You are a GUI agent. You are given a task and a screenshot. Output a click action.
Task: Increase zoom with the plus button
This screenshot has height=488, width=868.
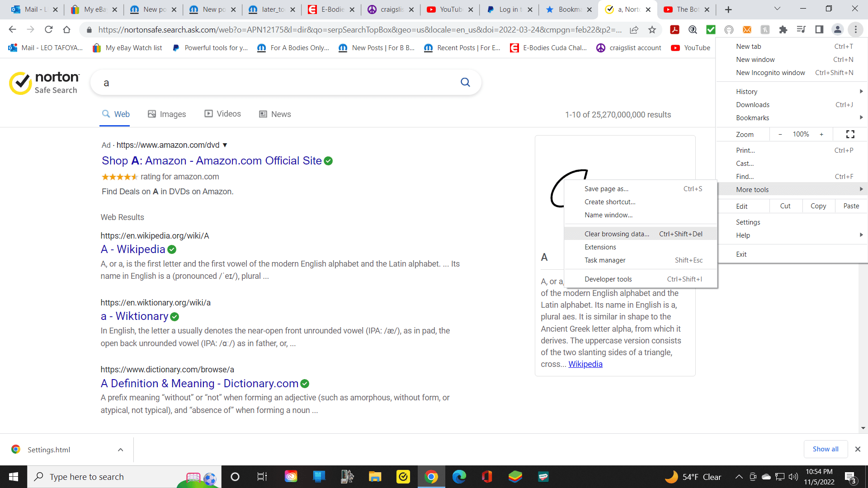[x=821, y=134]
